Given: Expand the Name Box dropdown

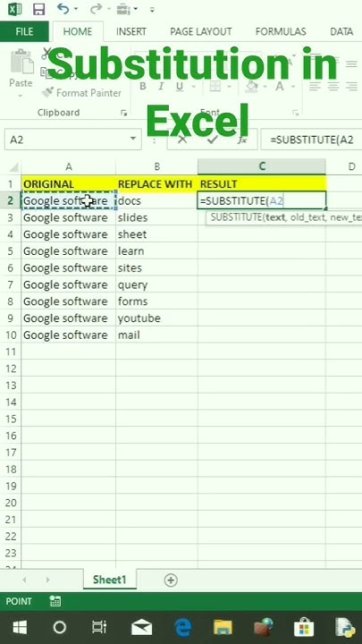Looking at the screenshot, I should [133, 139].
